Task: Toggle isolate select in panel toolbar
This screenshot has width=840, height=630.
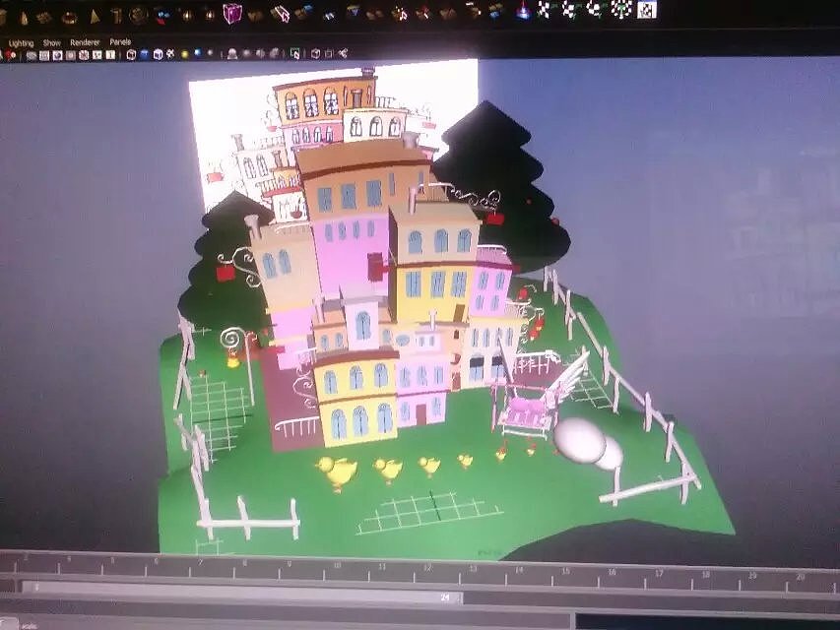Action: click(295, 53)
